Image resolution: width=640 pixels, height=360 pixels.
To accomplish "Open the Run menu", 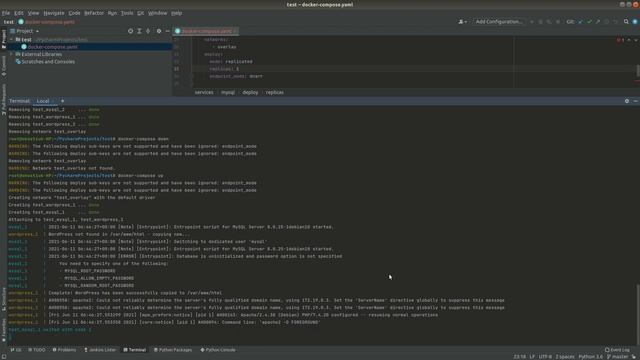I will coord(112,13).
